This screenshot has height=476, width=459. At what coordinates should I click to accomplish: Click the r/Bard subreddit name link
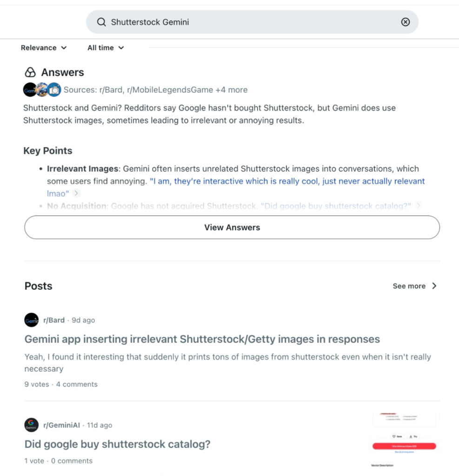(54, 320)
